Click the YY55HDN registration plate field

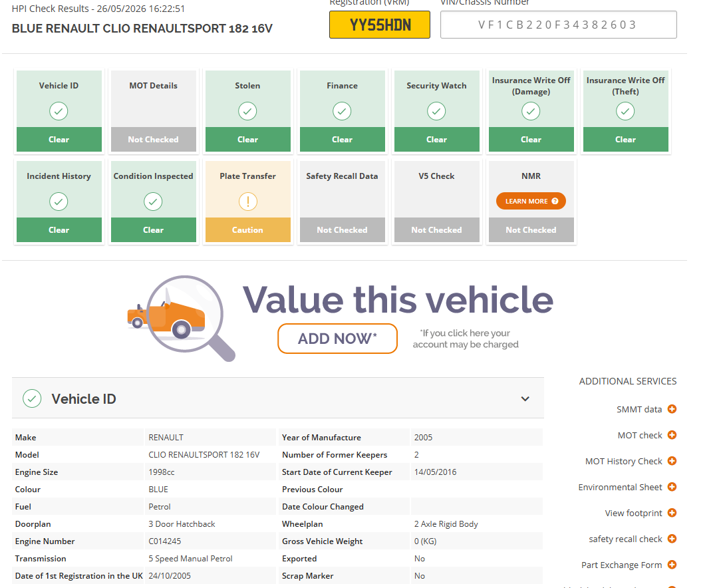pos(380,25)
